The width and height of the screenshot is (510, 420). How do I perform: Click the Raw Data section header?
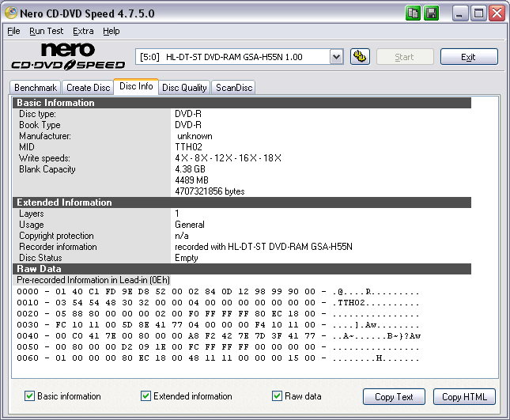click(242, 269)
